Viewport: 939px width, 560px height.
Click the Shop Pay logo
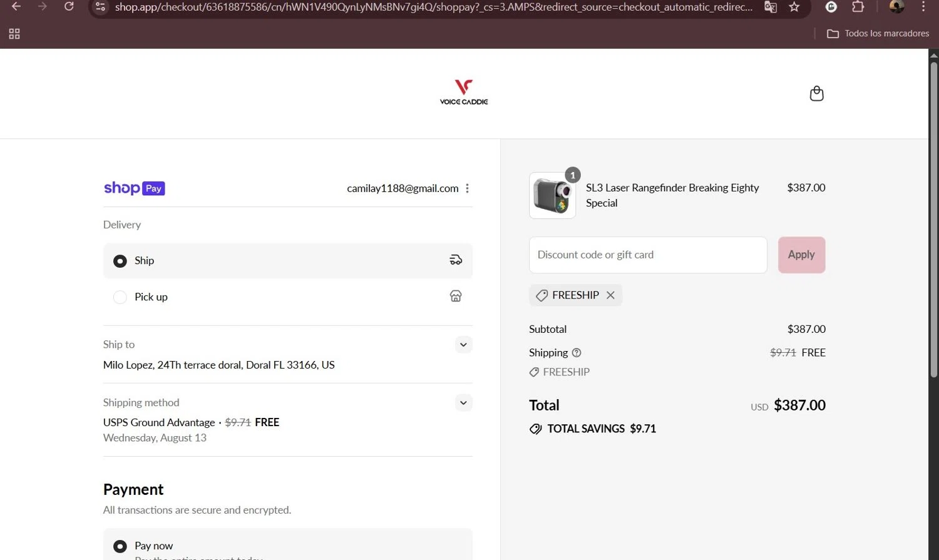tap(134, 188)
